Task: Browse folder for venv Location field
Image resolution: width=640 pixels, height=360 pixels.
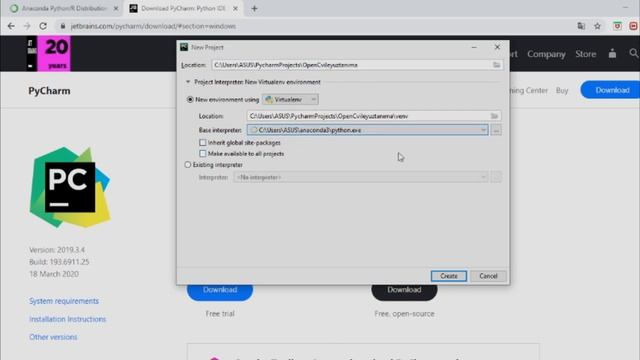Action: point(494,116)
